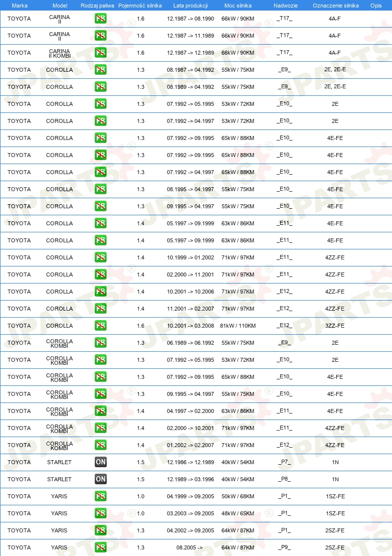Select the Moc silnika column header
This screenshot has width=392, height=556.
238,6
